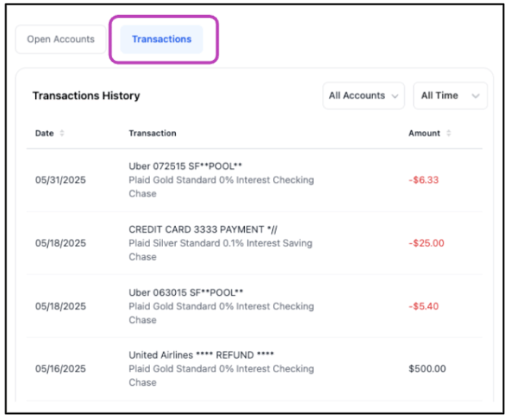Select the Transactions tab
This screenshot has width=508, height=420.
coord(161,39)
